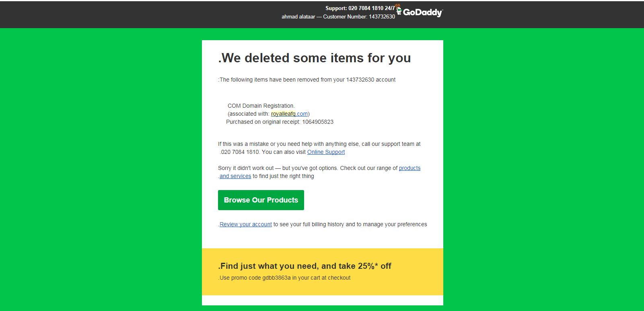The height and width of the screenshot is (311, 644).
Task: Click the account holder name ahmad alataar
Action: point(298,16)
